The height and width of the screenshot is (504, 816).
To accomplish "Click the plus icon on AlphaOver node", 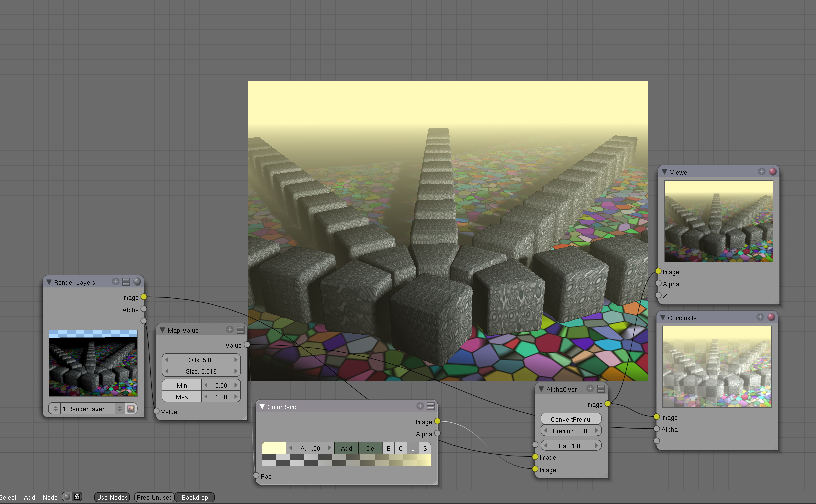I will click(x=590, y=389).
